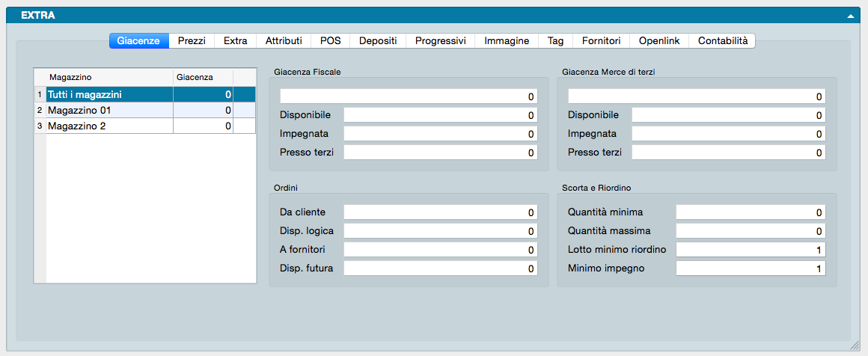Switch to the Tag tab

pyautogui.click(x=555, y=41)
